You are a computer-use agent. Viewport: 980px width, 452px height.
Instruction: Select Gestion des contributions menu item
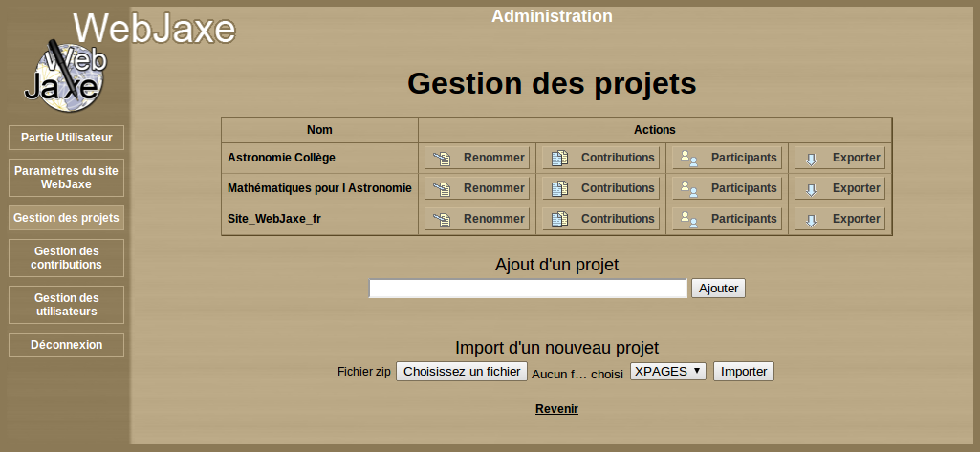click(67, 258)
